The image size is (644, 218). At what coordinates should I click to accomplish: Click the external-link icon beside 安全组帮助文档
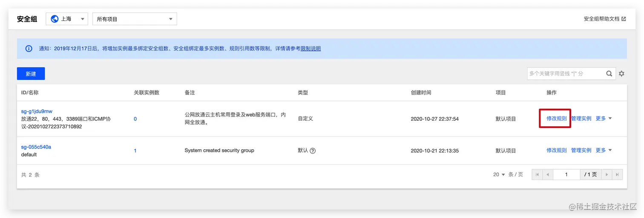click(x=624, y=19)
